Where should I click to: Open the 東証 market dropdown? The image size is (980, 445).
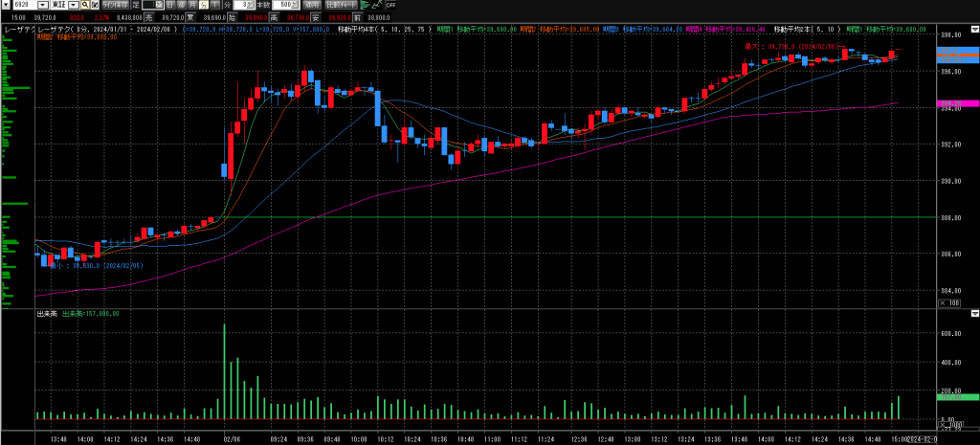pos(73,5)
